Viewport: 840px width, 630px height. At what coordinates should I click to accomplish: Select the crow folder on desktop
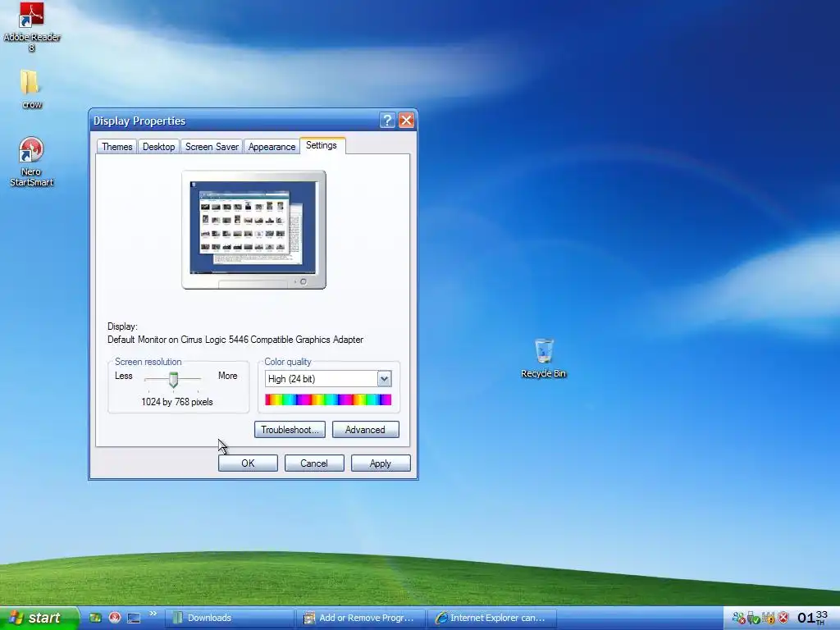pos(31,89)
